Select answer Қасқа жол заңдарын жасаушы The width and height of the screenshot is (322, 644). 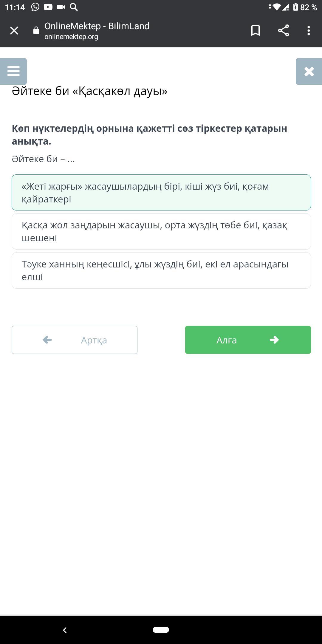(x=161, y=231)
